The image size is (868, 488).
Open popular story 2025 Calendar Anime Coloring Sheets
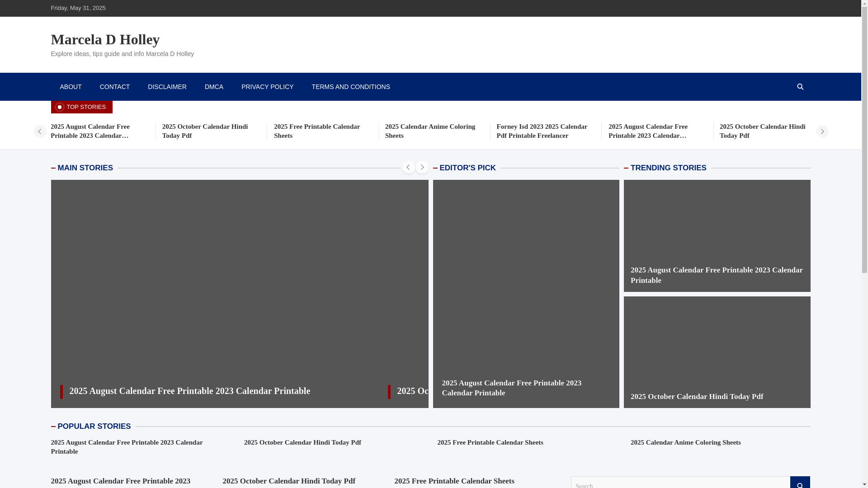pos(685,442)
